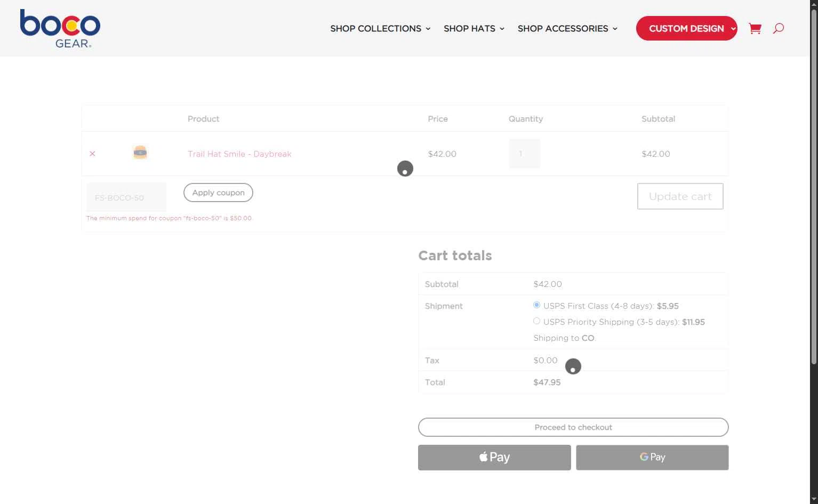Open the search magnifier icon
Image resolution: width=818 pixels, height=504 pixels.
tap(779, 28)
